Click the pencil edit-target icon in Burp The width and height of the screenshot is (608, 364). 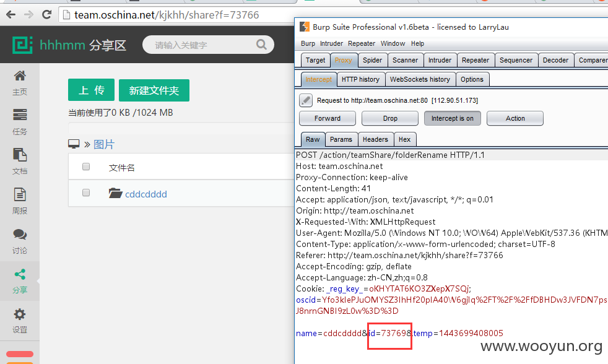click(x=306, y=100)
